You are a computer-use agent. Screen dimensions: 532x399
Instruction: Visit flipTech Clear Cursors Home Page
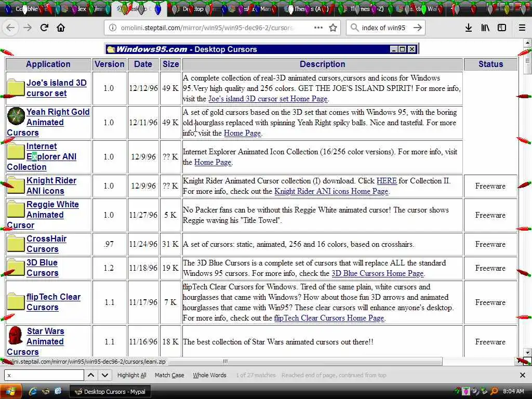329,318
